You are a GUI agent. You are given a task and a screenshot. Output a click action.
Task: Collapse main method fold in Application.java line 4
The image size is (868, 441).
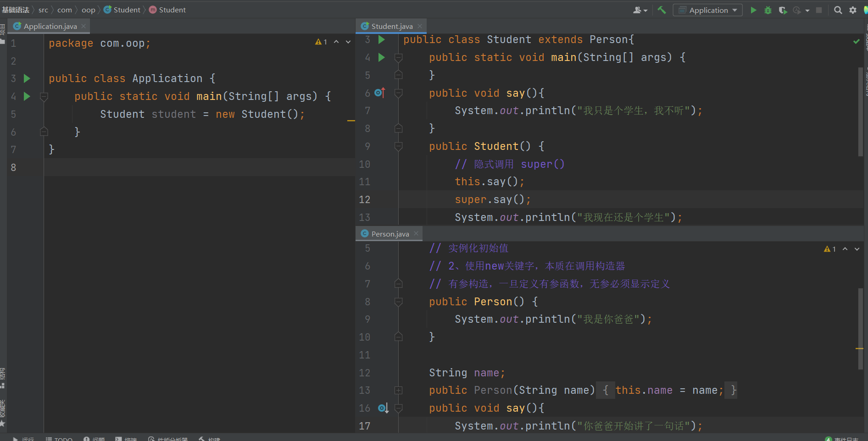tap(44, 97)
